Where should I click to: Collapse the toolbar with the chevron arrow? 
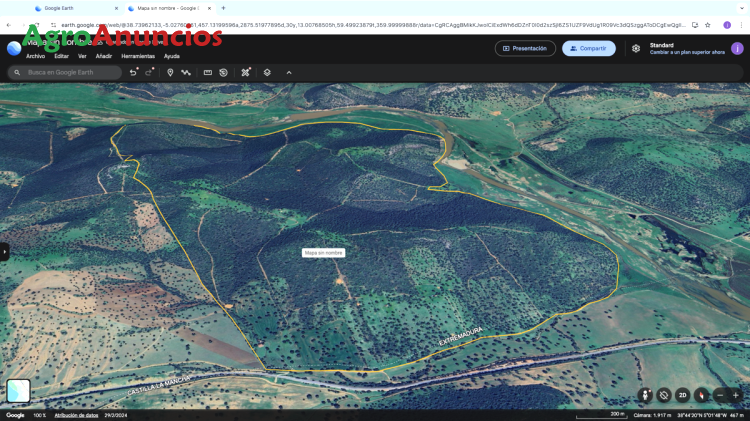289,72
